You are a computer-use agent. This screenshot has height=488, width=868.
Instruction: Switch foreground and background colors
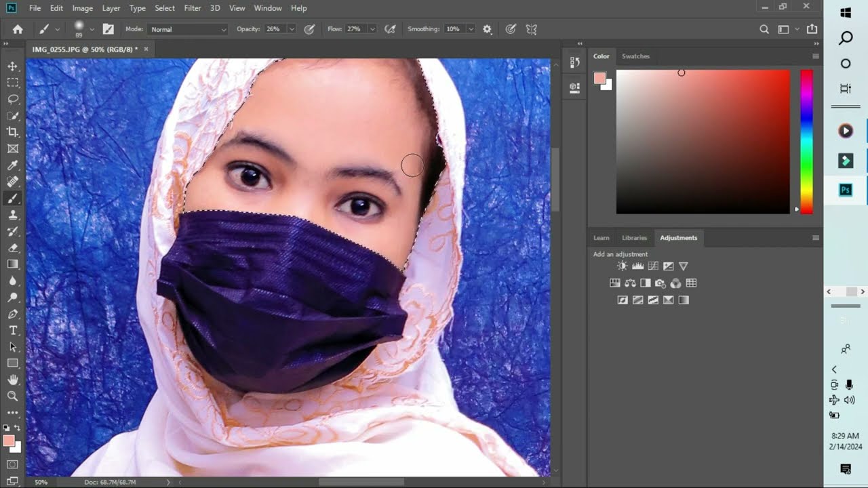click(x=18, y=428)
